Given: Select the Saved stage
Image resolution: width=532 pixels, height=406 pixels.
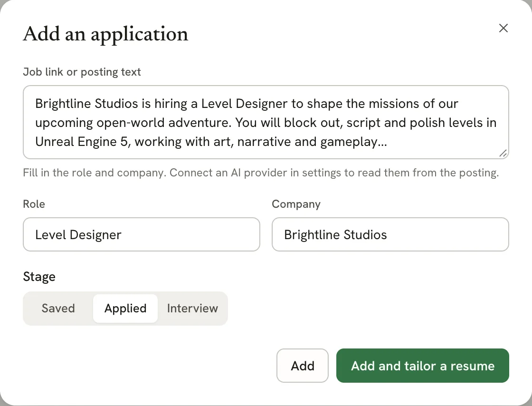Looking at the screenshot, I should coord(58,308).
